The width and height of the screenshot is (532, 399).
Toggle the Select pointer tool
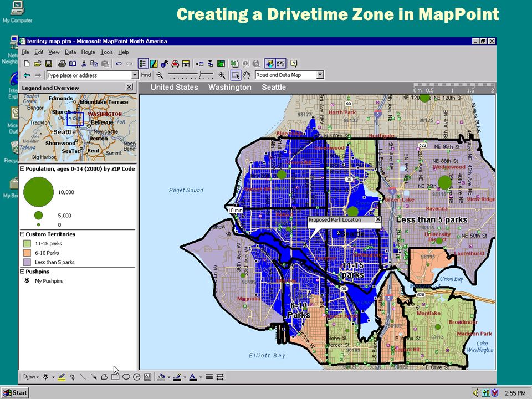point(236,75)
